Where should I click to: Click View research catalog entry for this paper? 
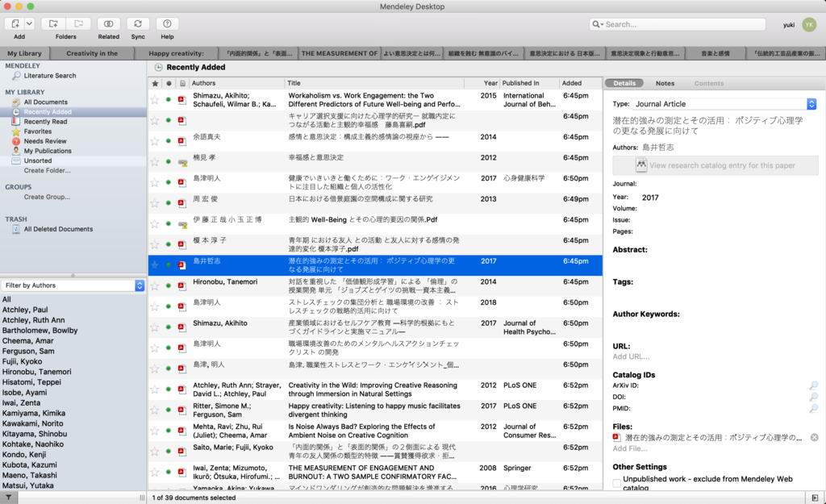[x=715, y=165]
